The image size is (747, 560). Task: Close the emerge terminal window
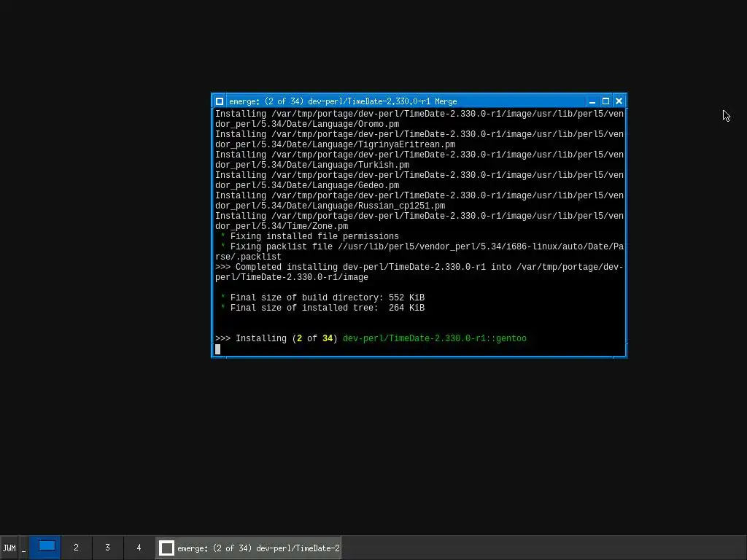point(619,101)
